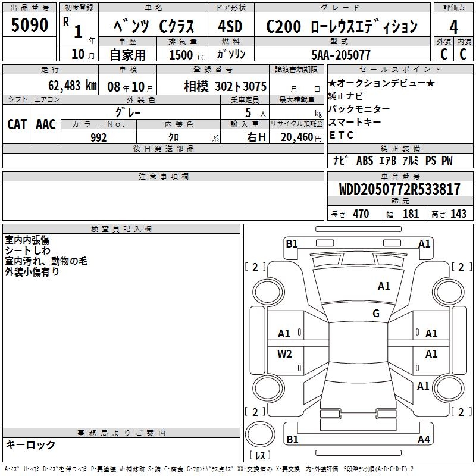This screenshot has height=476, width=476.
Task: Click the B1 mark at the diagram's top left
Action: click(x=292, y=243)
